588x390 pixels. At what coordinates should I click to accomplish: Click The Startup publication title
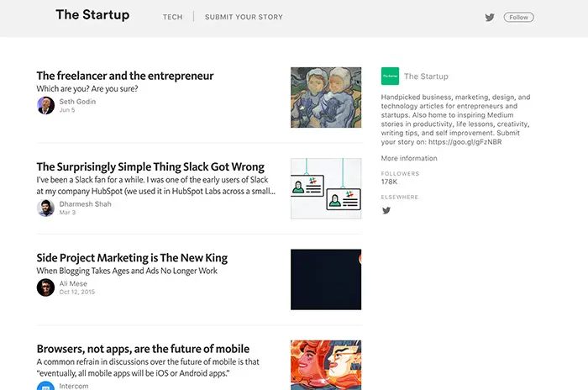coord(92,15)
